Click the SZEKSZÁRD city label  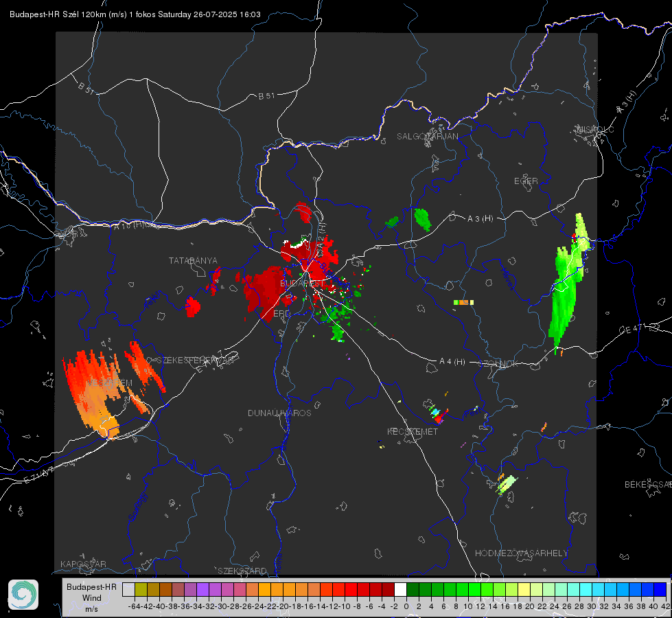[242, 571]
